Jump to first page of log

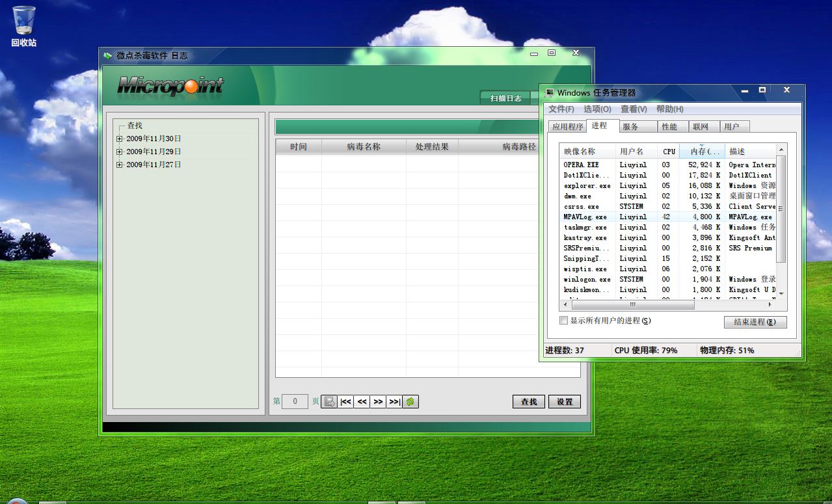pyautogui.click(x=346, y=402)
